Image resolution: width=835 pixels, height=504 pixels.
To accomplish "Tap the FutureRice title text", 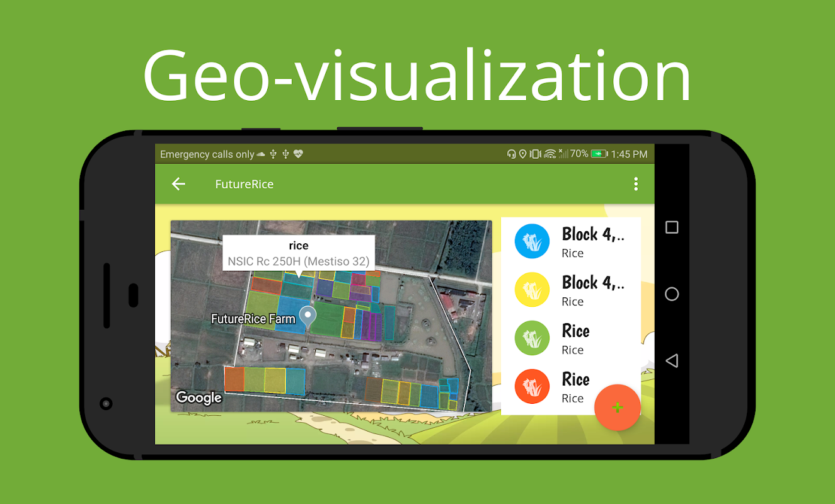I will click(245, 184).
